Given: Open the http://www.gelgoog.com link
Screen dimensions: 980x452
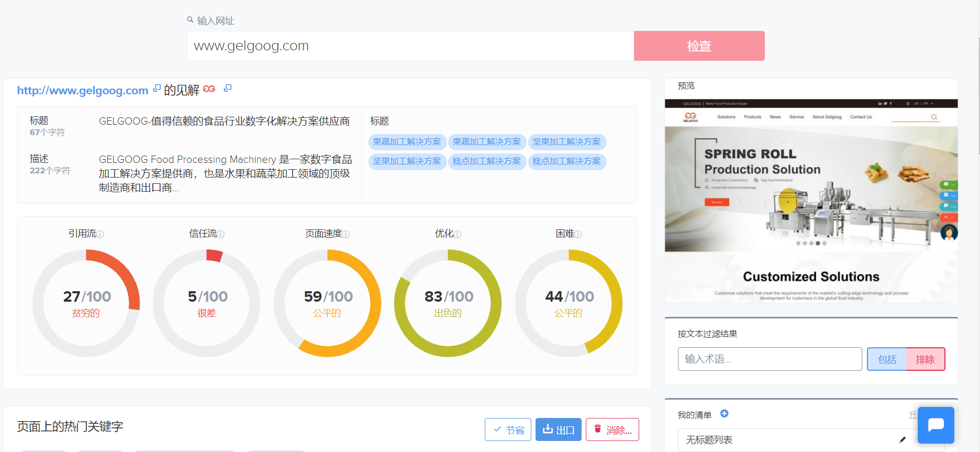Looking at the screenshot, I should pyautogui.click(x=83, y=91).
